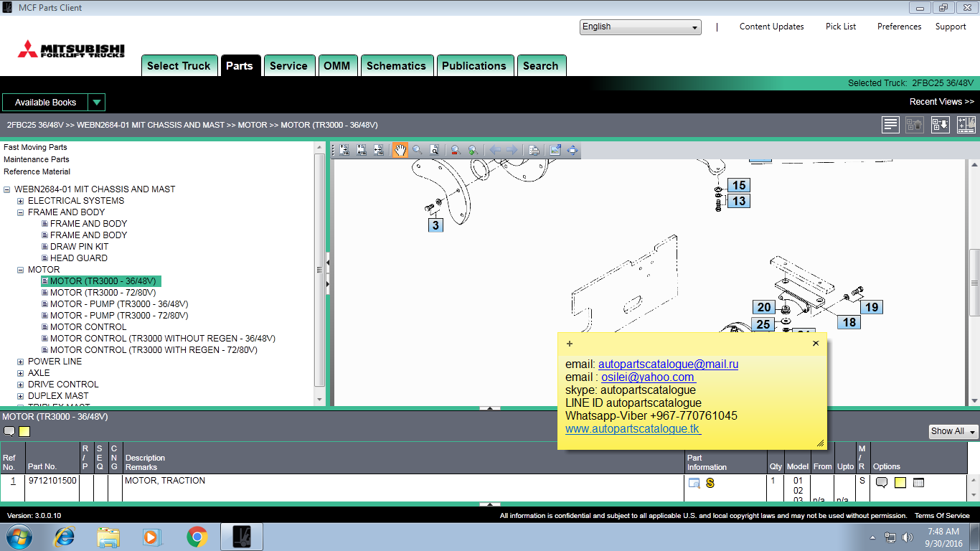The image size is (980, 551).
Task: Switch to the Search tab
Action: (x=541, y=65)
